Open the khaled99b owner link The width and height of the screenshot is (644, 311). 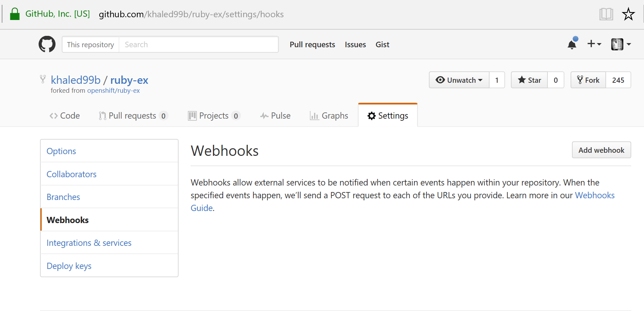click(x=76, y=80)
